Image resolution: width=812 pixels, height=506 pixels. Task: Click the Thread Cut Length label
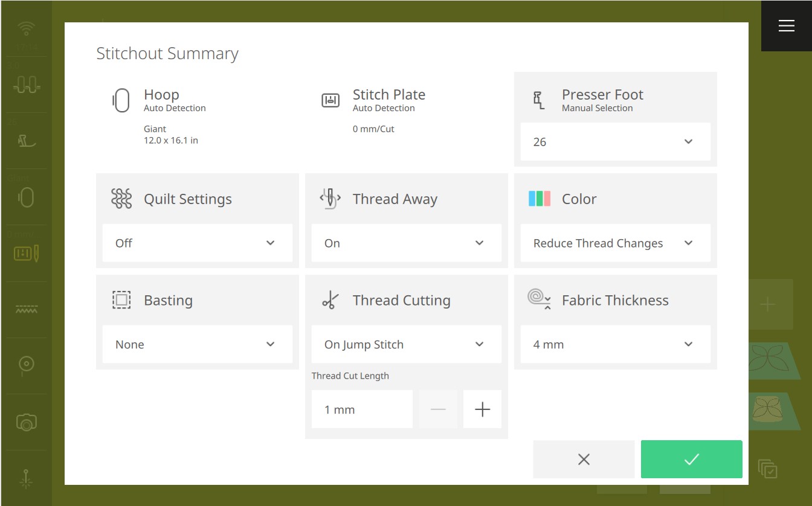tap(350, 376)
